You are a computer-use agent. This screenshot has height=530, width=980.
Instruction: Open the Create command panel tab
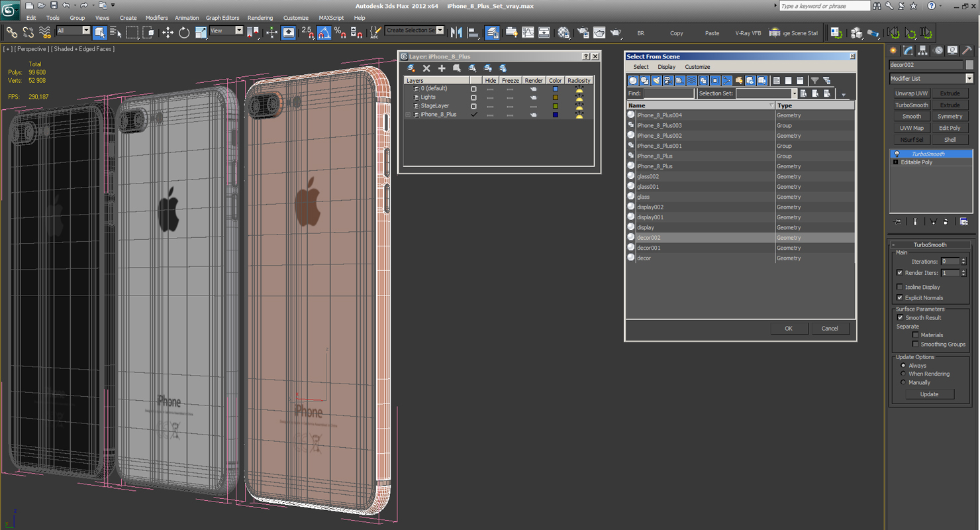(894, 50)
